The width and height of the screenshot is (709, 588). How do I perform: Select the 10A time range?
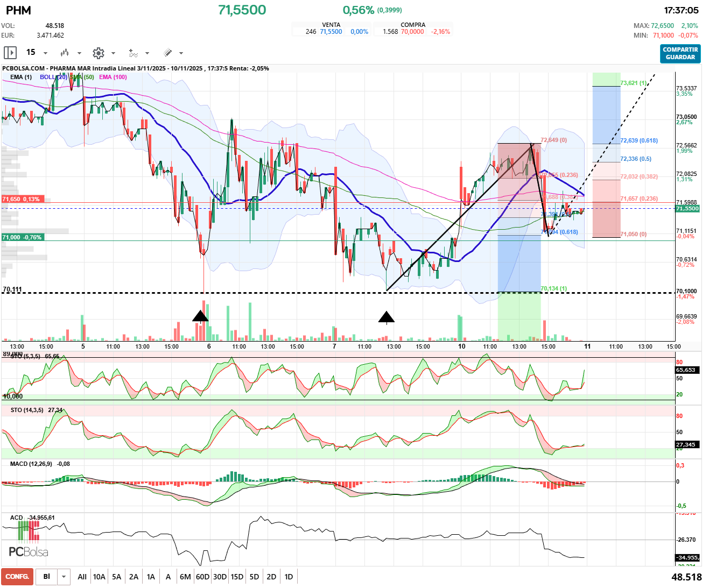click(x=99, y=577)
